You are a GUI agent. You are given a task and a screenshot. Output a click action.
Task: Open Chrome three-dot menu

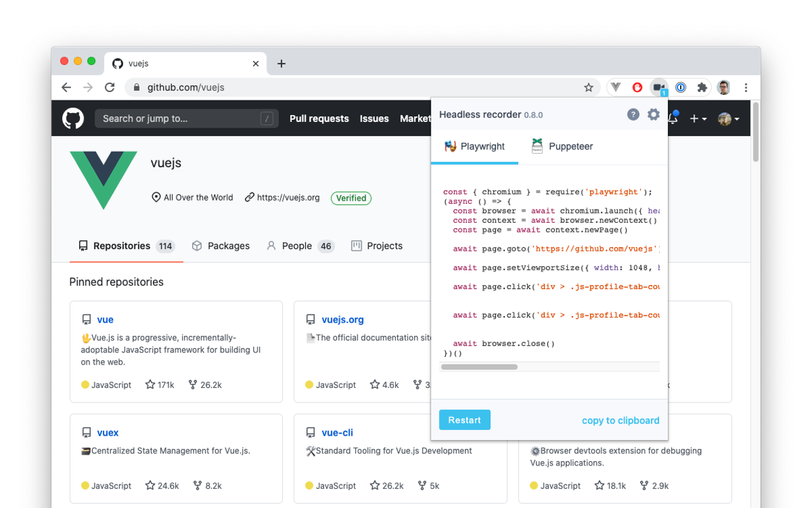746,88
